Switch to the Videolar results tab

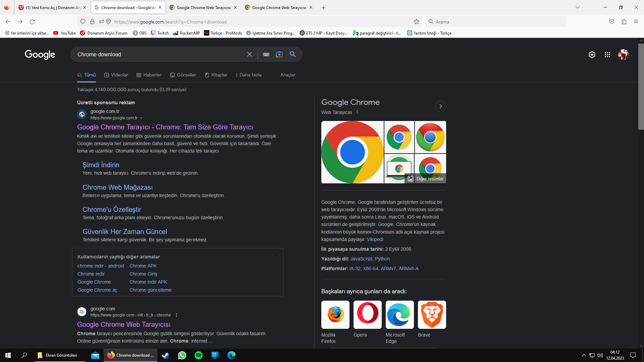[x=116, y=75]
